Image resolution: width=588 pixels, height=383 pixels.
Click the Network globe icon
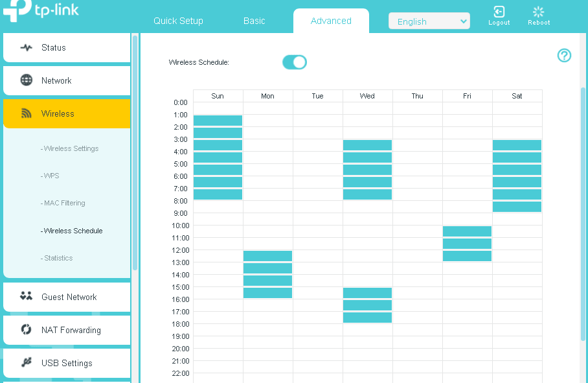click(27, 80)
